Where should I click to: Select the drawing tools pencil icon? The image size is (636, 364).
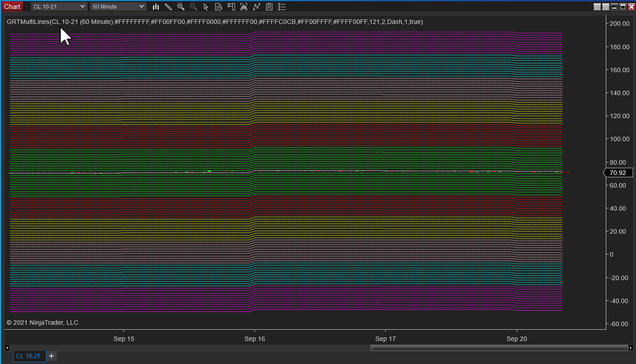coord(168,7)
